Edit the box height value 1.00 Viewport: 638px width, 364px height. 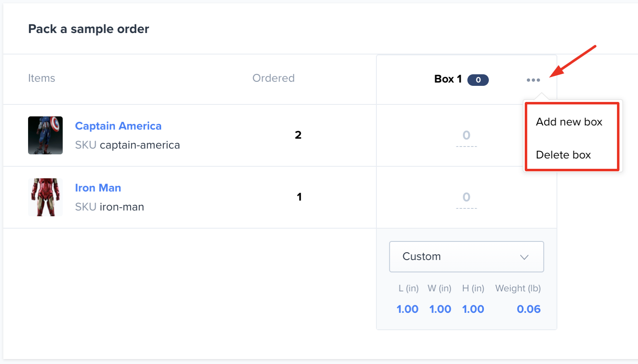(x=473, y=309)
